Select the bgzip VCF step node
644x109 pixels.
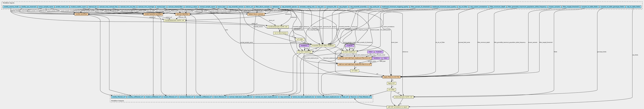[x=391, y=83]
